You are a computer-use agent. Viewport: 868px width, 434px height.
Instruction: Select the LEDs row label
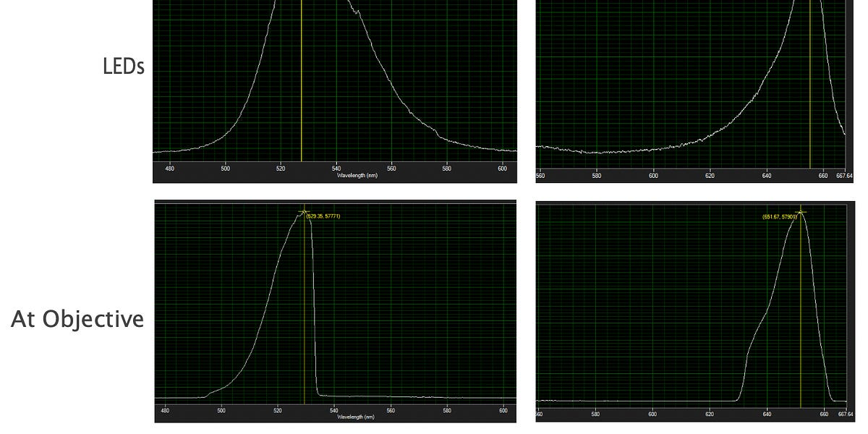[x=124, y=65]
